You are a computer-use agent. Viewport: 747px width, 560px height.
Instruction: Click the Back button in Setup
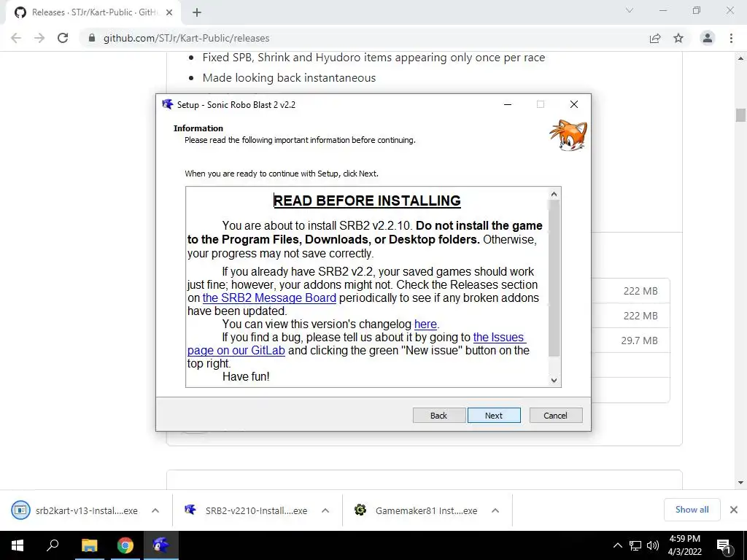point(438,415)
